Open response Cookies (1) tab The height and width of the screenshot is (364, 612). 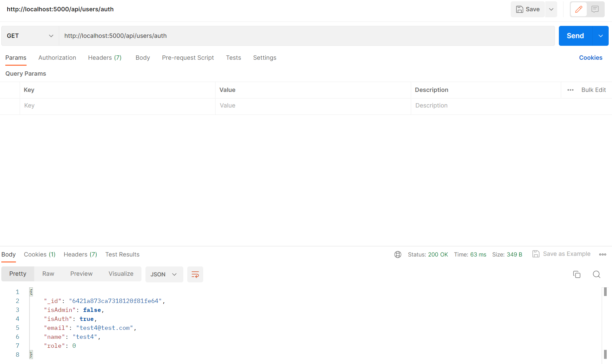pyautogui.click(x=40, y=255)
